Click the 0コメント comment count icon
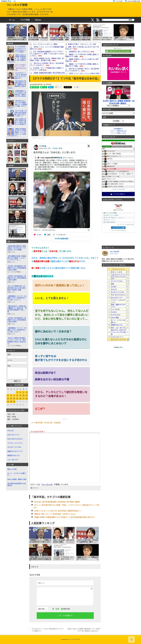The image size is (141, 644). pos(34,488)
